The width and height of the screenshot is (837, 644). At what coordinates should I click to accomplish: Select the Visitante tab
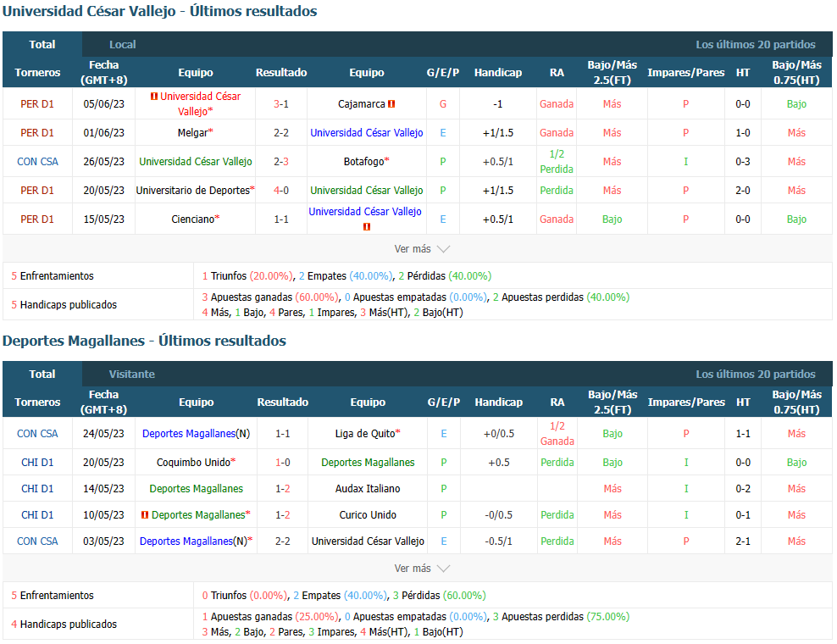click(132, 375)
